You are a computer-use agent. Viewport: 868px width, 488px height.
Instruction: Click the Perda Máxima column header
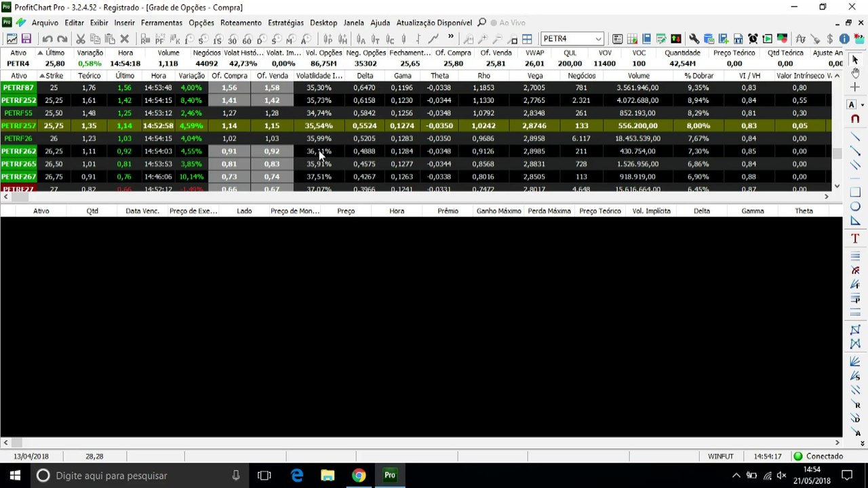click(549, 211)
